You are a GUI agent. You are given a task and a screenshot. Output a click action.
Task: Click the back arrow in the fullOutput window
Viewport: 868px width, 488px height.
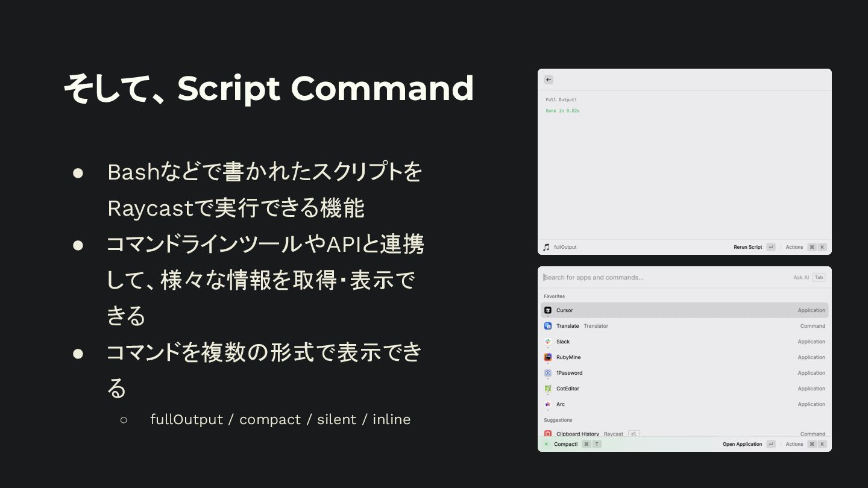point(549,80)
